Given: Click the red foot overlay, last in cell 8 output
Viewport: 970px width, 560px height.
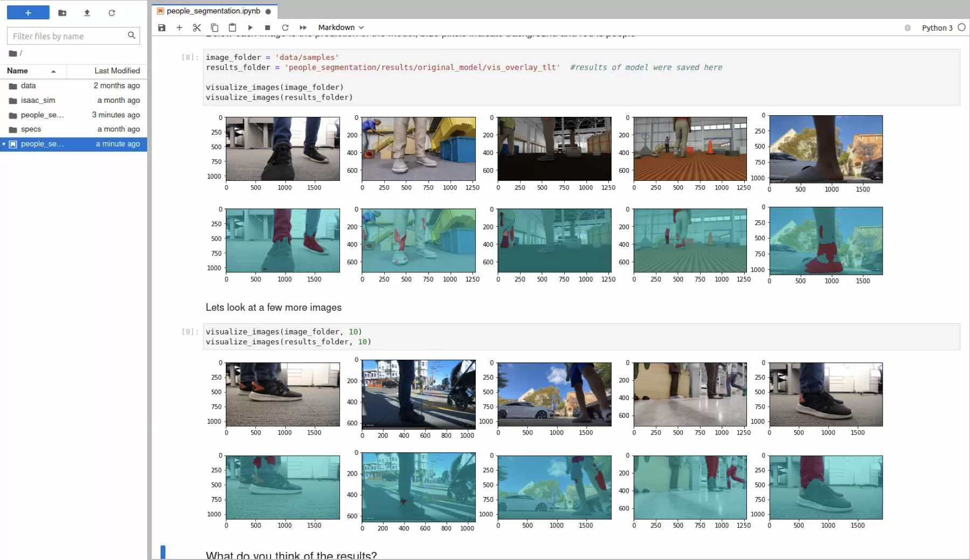Looking at the screenshot, I should coord(826,241).
